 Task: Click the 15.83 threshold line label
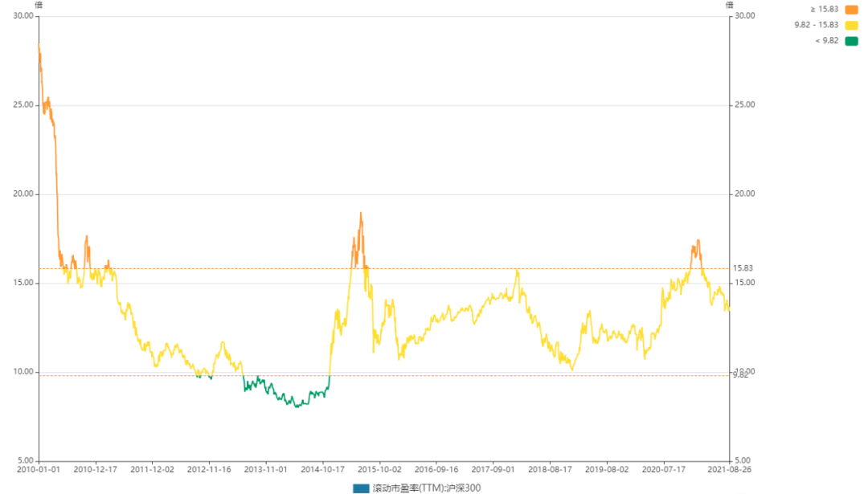pyautogui.click(x=743, y=268)
